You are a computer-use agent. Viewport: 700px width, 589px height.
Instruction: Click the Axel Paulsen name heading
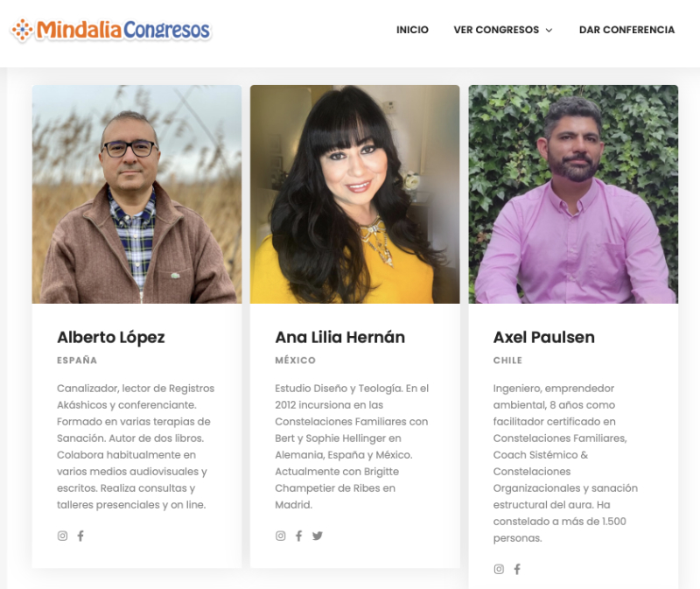click(543, 337)
